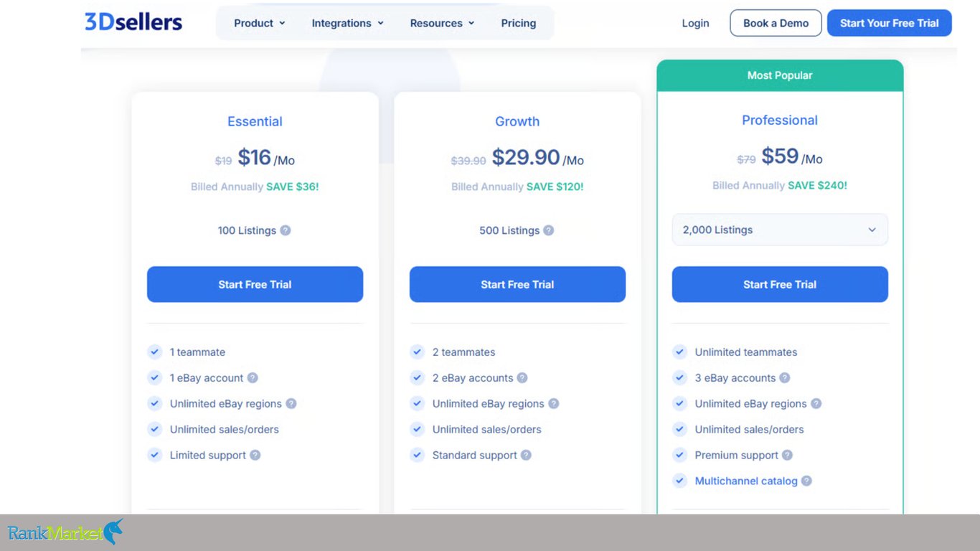Expand the Integrations menu
The height and width of the screenshot is (551, 980).
348,23
